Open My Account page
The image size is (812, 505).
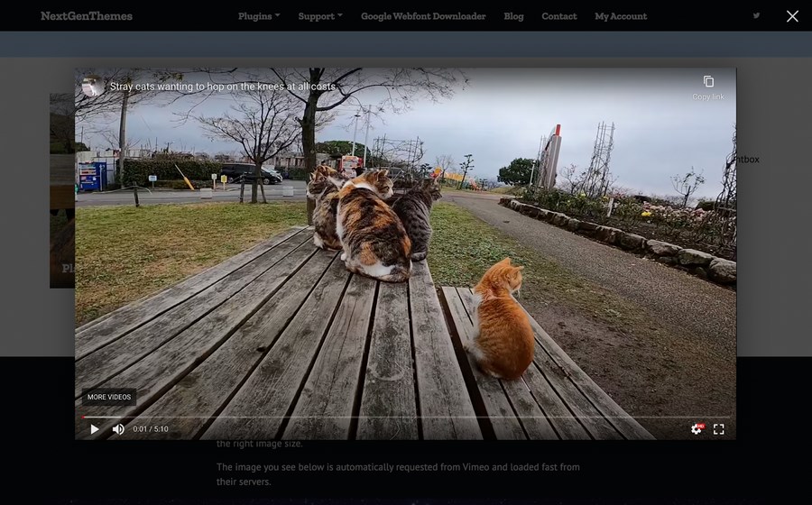(x=621, y=16)
